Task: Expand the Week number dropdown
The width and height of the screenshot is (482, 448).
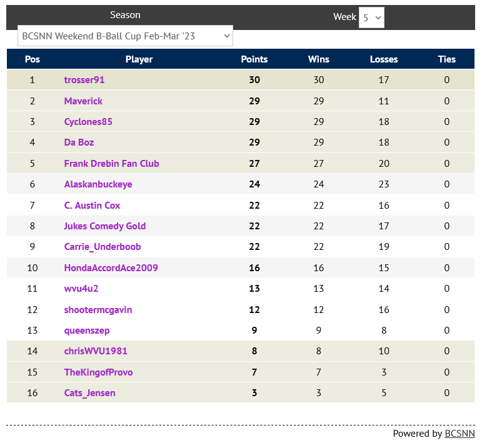Action: 371,18
